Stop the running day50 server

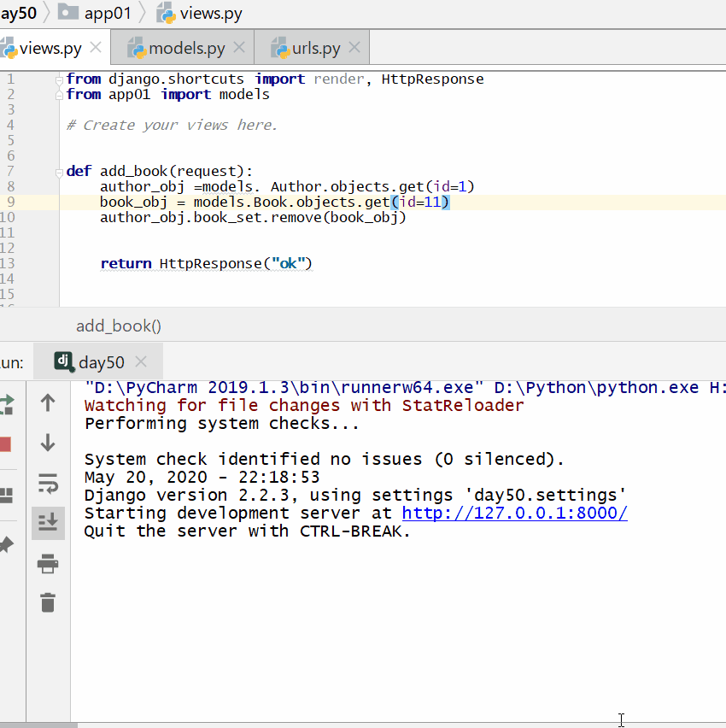pos(5,444)
